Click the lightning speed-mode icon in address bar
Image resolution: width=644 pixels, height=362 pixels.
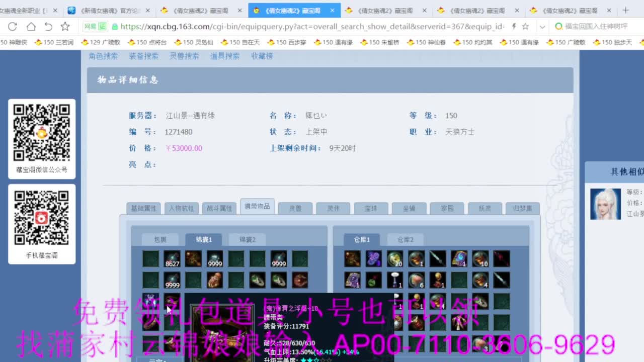[514, 27]
